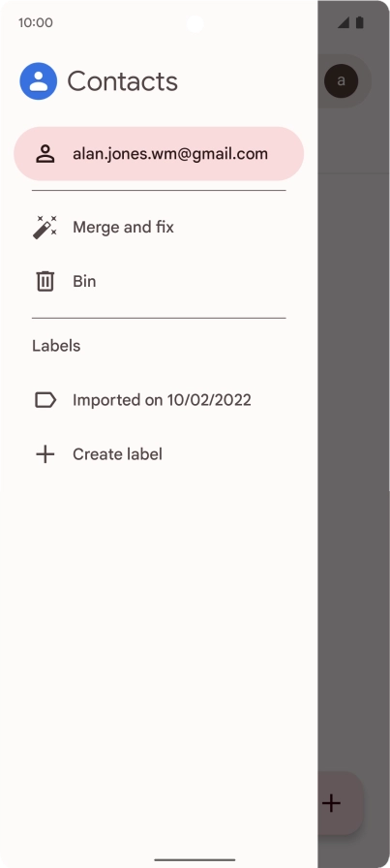The width and height of the screenshot is (390, 868).
Task: Tap the dimmed account avatar 'a'
Action: coord(341,80)
